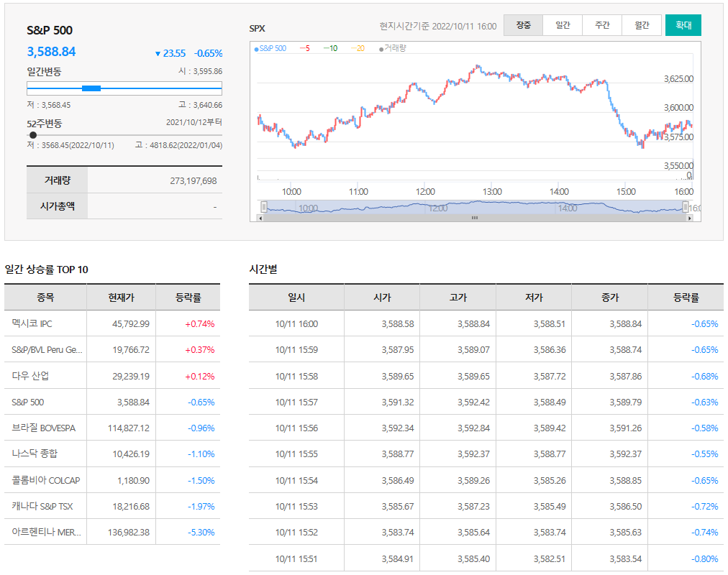Click the 10/11 15:56 time cell
728x575 pixels.
296,428
